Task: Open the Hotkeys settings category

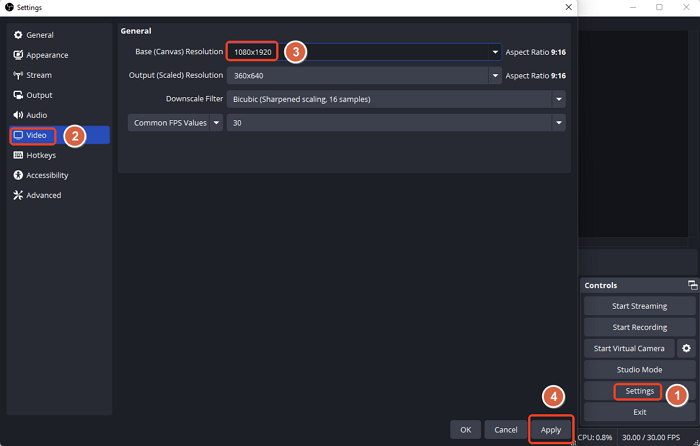Action: (59, 155)
